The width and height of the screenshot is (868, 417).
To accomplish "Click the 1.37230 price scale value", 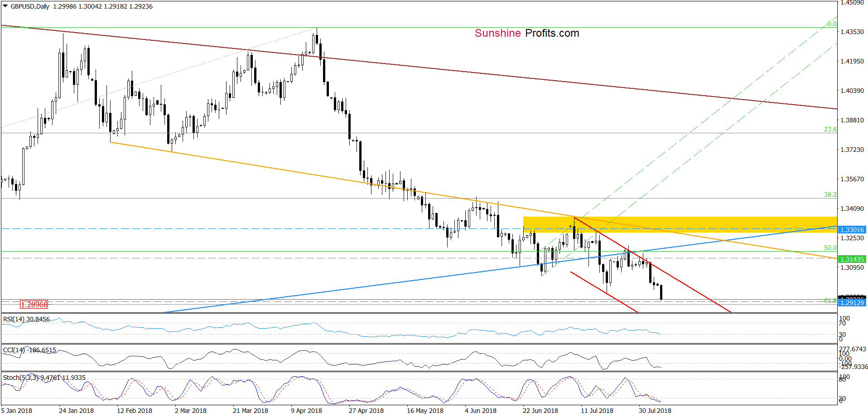I will coord(852,150).
